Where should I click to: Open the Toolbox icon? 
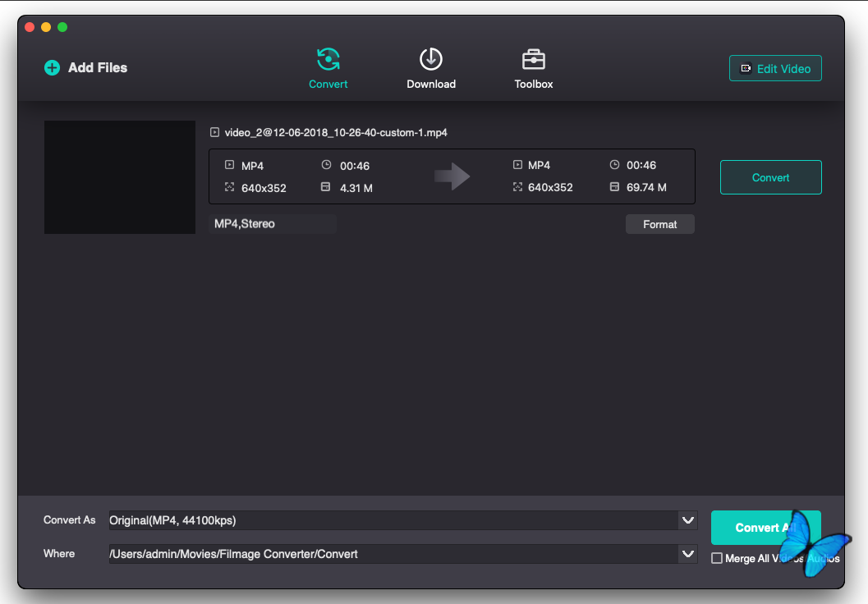[534, 60]
